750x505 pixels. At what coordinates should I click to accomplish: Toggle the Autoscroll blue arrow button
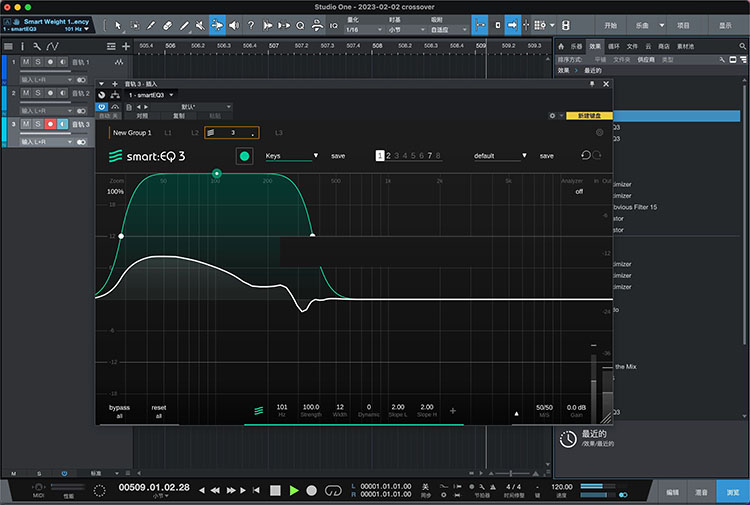tap(512, 25)
